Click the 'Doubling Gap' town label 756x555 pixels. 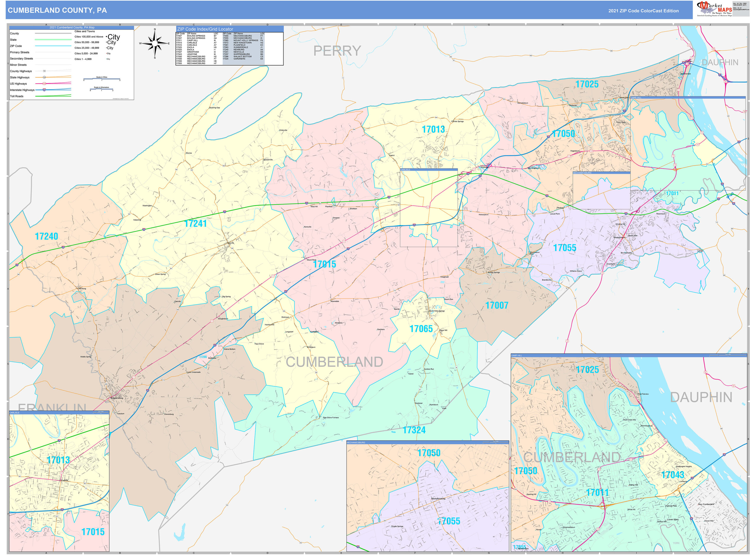(214, 108)
